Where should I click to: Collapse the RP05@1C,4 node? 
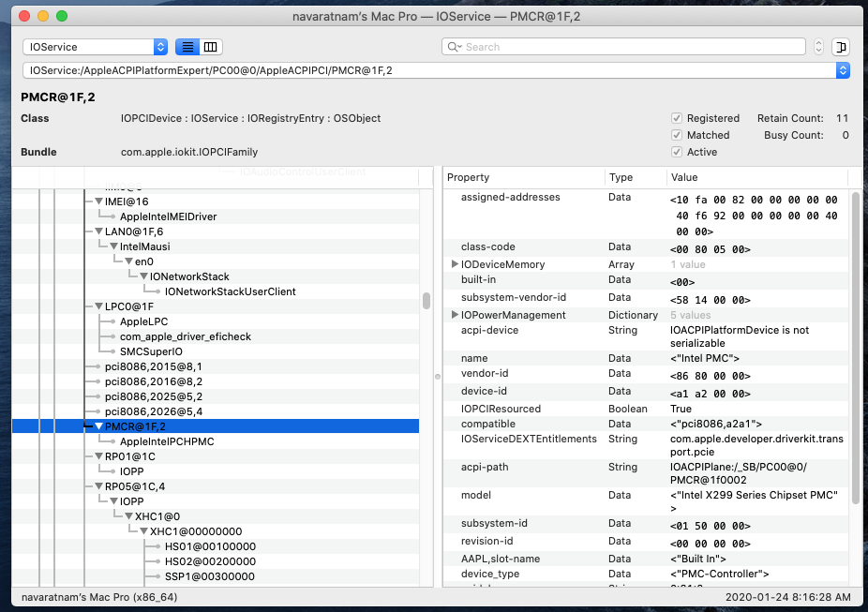coord(98,485)
